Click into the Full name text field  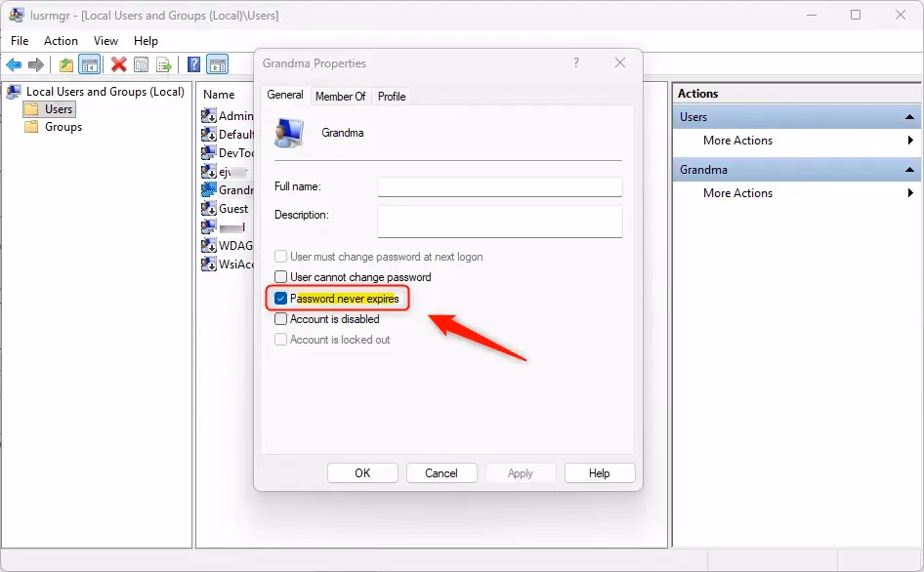pyautogui.click(x=499, y=187)
